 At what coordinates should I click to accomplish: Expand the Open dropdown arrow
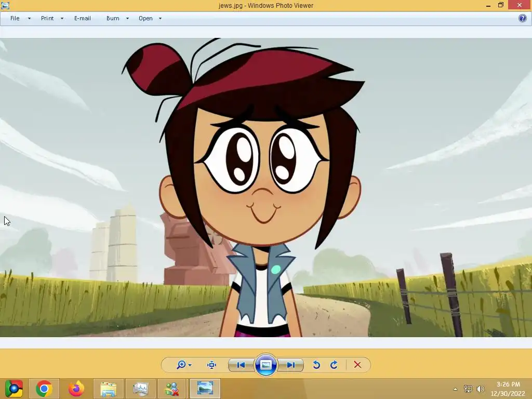(160, 19)
